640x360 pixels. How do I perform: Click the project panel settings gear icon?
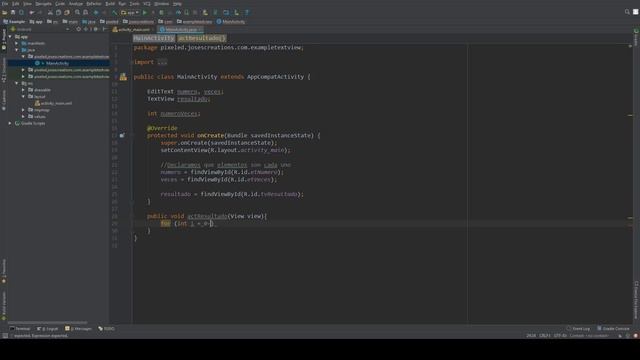(96, 29)
